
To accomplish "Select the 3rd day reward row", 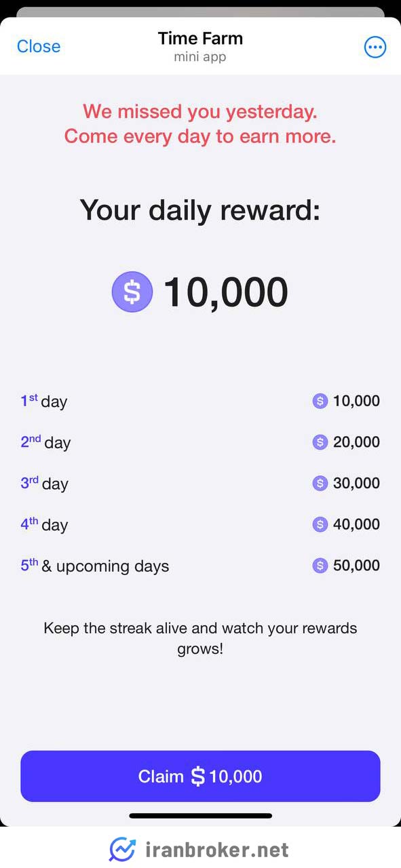I will pyautogui.click(x=200, y=484).
